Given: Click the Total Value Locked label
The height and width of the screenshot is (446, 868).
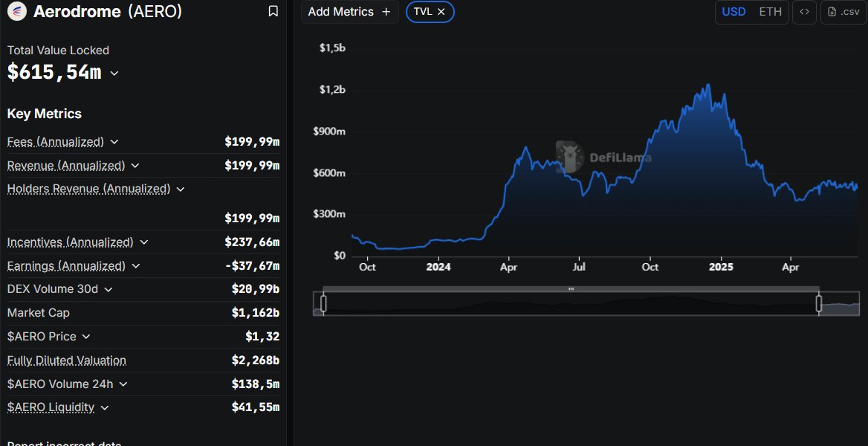Looking at the screenshot, I should tap(58, 51).
